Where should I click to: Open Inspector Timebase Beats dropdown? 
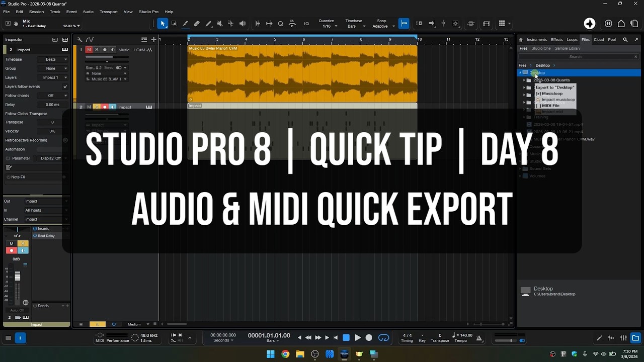pyautogui.click(x=53, y=59)
